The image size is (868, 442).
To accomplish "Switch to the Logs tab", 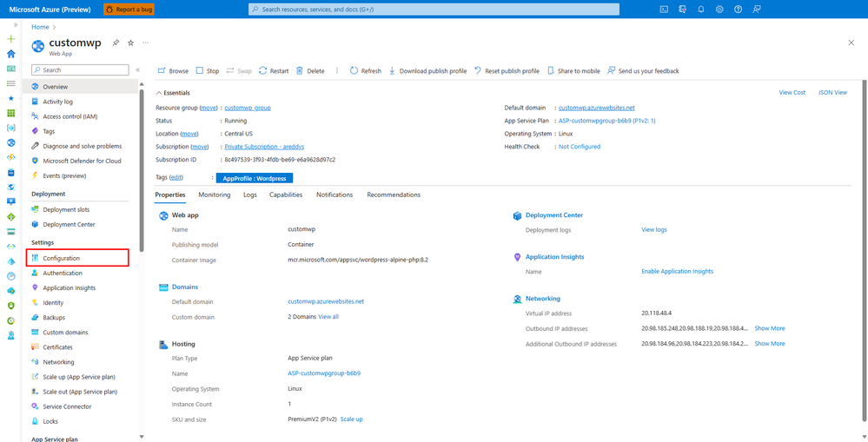I will [249, 195].
